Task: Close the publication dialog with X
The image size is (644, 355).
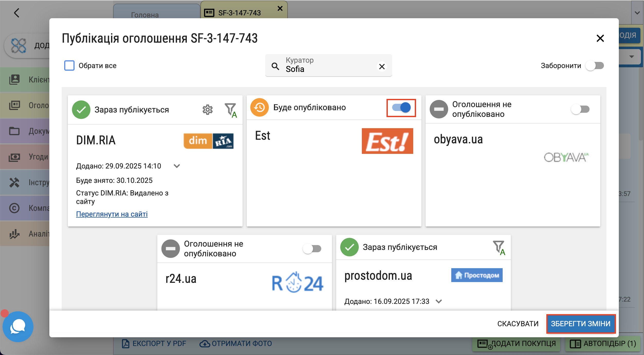Action: [x=600, y=39]
